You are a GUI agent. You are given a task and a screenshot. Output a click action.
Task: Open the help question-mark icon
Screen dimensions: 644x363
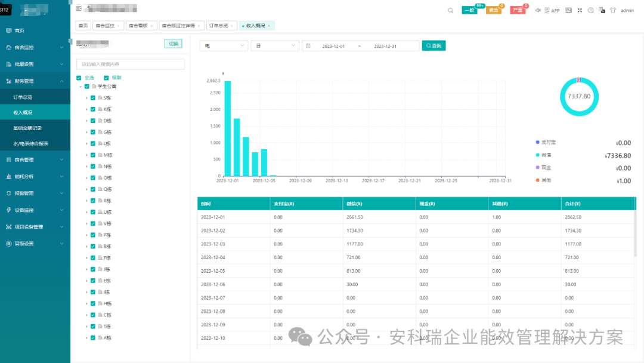click(x=590, y=10)
